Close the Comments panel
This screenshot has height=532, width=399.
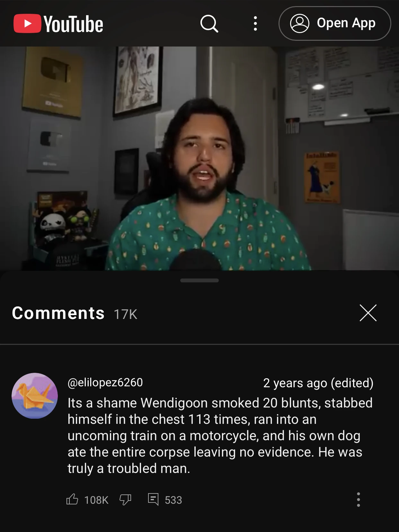pyautogui.click(x=368, y=313)
